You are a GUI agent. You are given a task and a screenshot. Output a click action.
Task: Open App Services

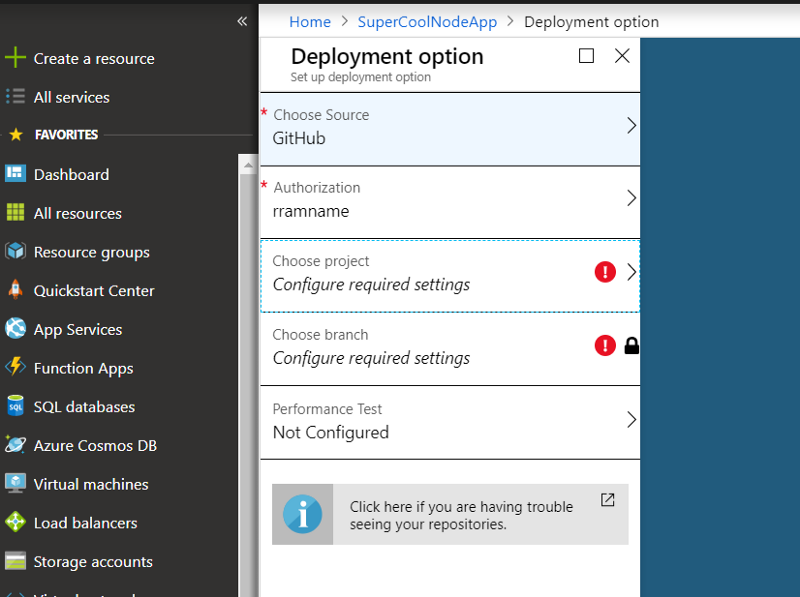tap(78, 330)
